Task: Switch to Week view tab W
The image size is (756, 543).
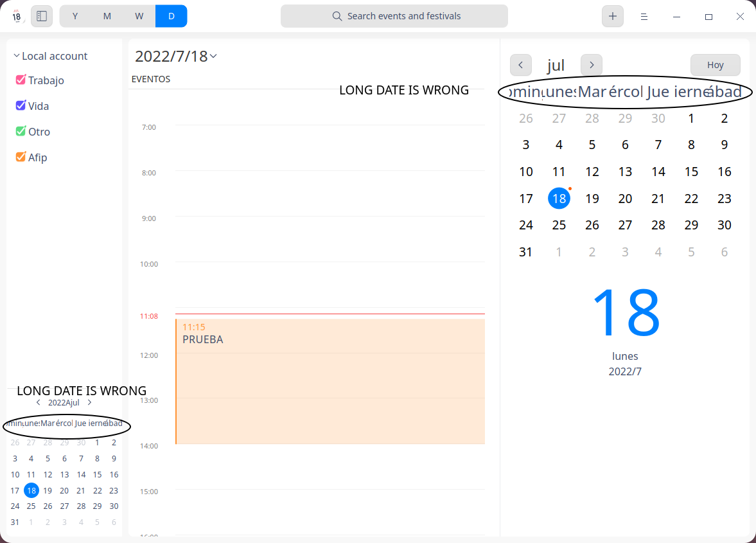Action: click(139, 16)
